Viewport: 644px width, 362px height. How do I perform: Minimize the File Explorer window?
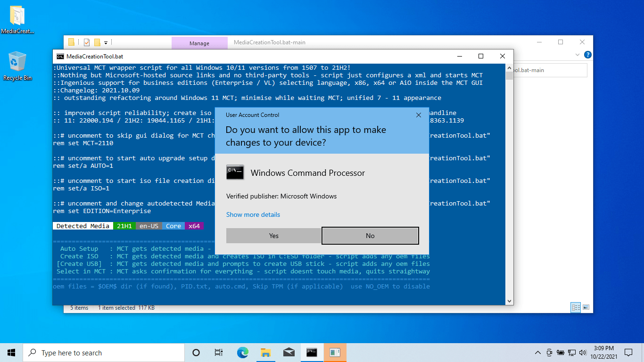point(539,42)
